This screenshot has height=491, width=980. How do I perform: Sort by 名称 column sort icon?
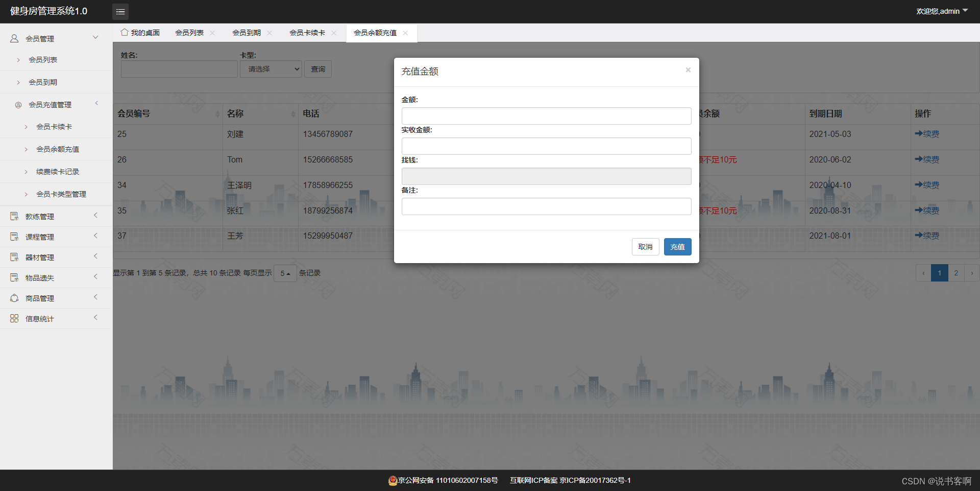click(x=293, y=114)
